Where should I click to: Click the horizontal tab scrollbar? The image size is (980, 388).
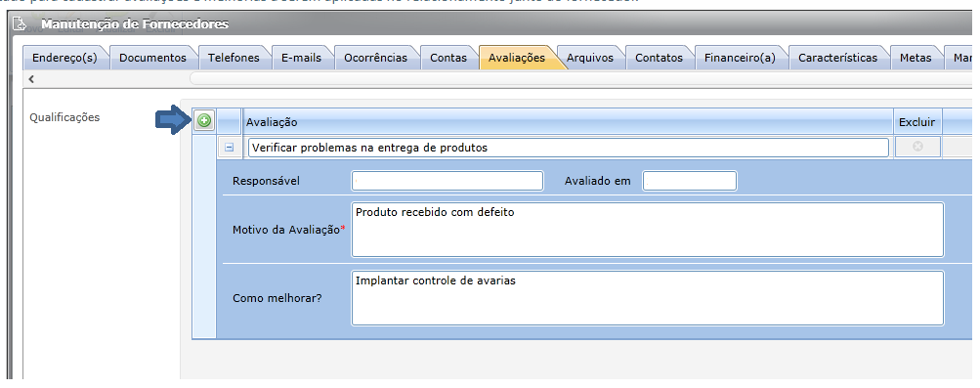[581, 79]
